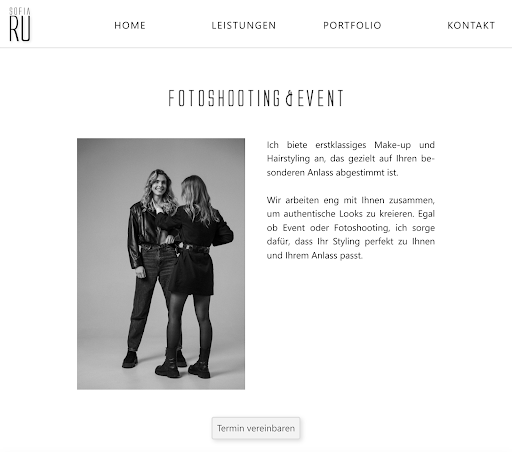Click the Sofia RU logo
Screen dimensions: 512x452
tap(20, 24)
